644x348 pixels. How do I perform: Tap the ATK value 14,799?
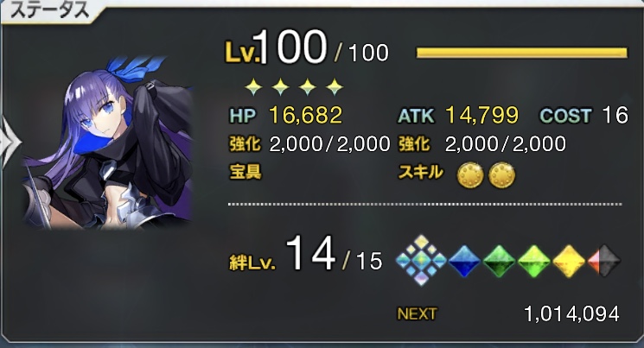pos(481,115)
